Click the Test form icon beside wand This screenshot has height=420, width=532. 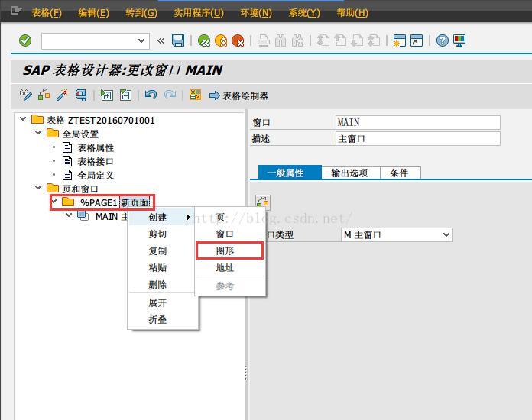coord(81,95)
